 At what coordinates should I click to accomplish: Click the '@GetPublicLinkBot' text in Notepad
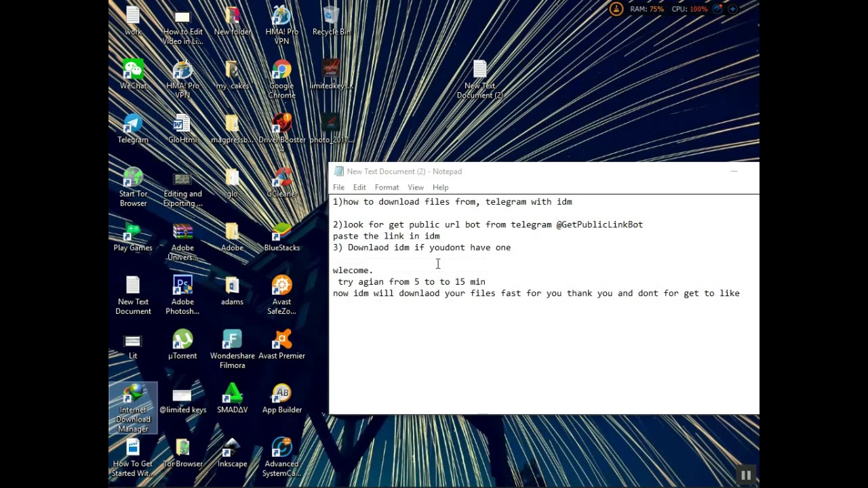[x=599, y=224]
